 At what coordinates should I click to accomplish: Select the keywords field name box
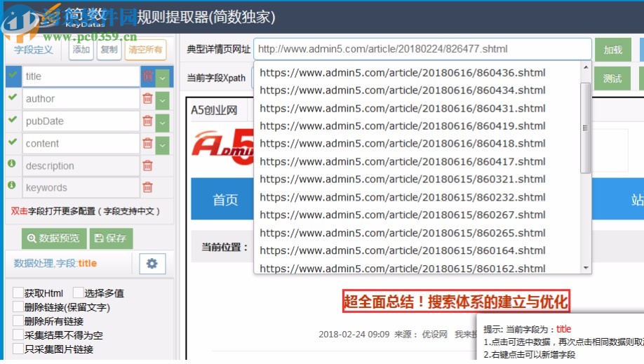pos(81,187)
